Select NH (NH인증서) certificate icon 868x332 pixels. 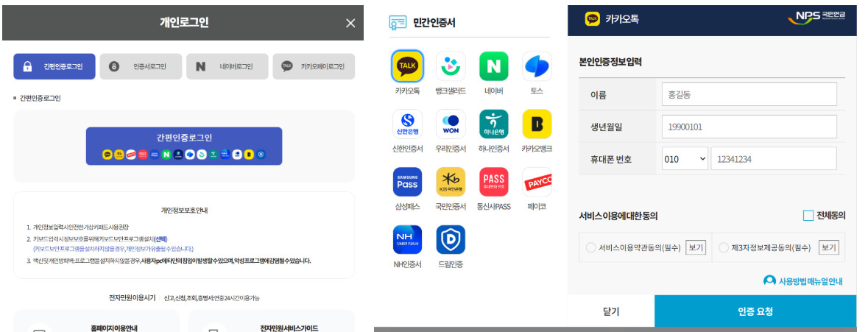407,239
